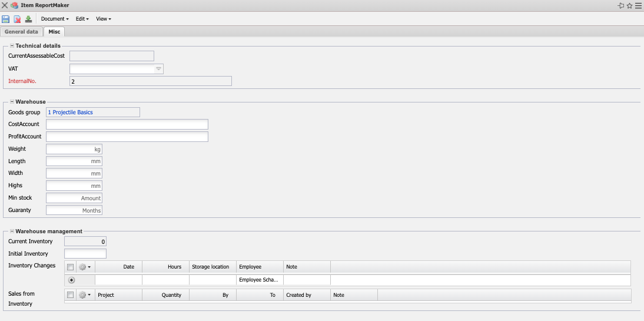Click the 1 Projectile Basics goods group link

pos(71,112)
